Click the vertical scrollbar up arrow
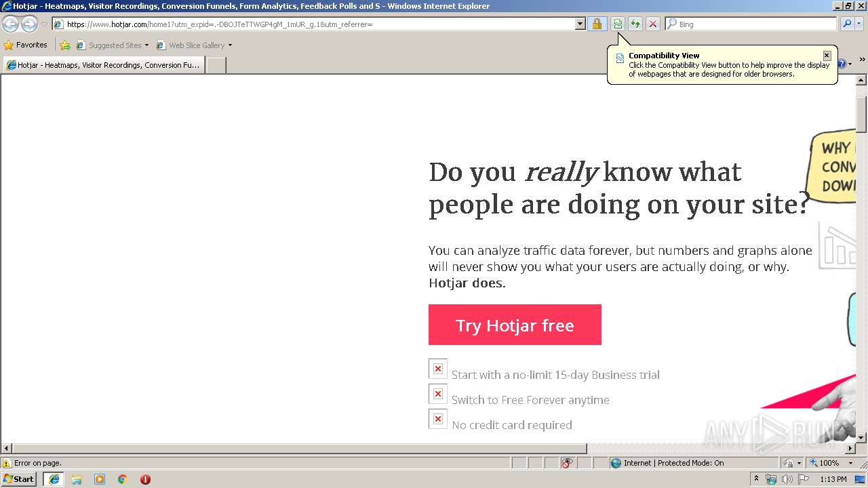The height and width of the screenshot is (488, 868). tap(862, 80)
